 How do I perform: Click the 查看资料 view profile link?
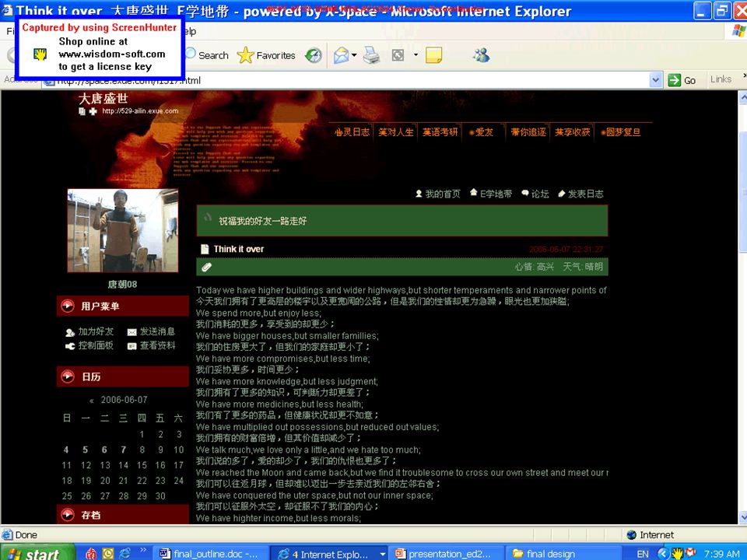[152, 345]
